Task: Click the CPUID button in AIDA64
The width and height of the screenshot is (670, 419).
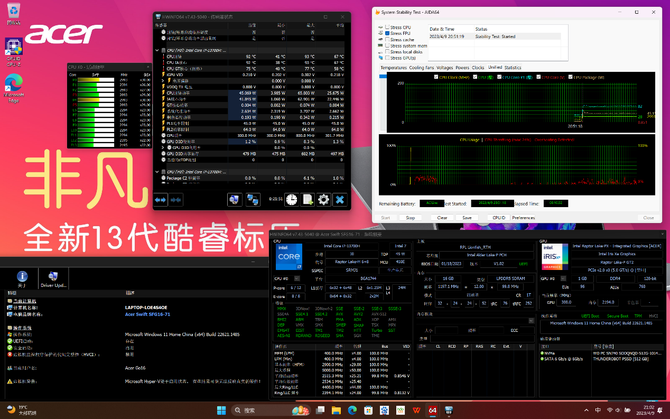Action: click(x=499, y=218)
